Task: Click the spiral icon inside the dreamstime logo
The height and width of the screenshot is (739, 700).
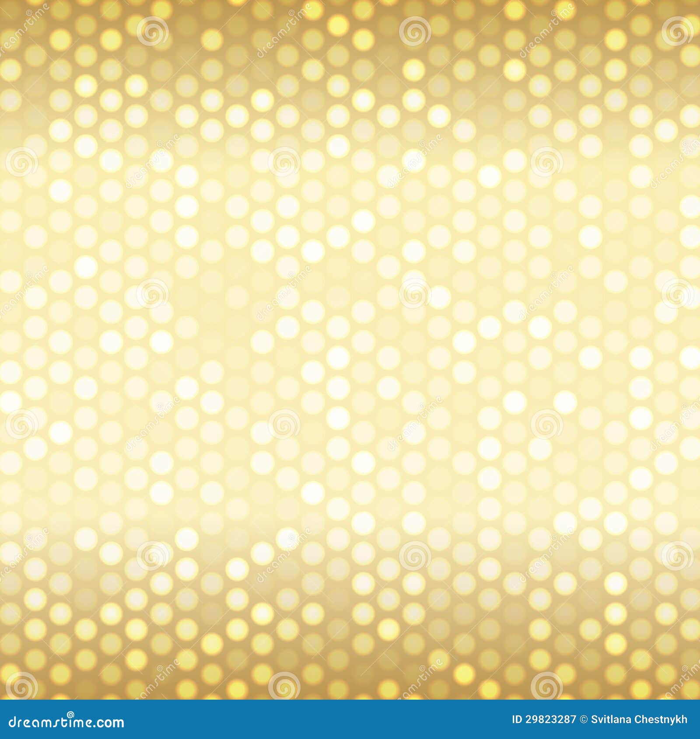Action: pos(71,714)
